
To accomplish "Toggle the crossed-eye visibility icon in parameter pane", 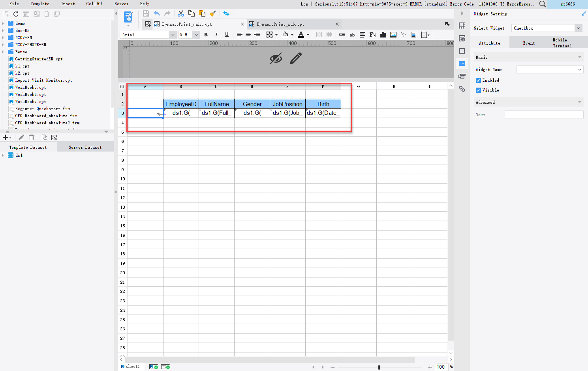I will pyautogui.click(x=276, y=58).
